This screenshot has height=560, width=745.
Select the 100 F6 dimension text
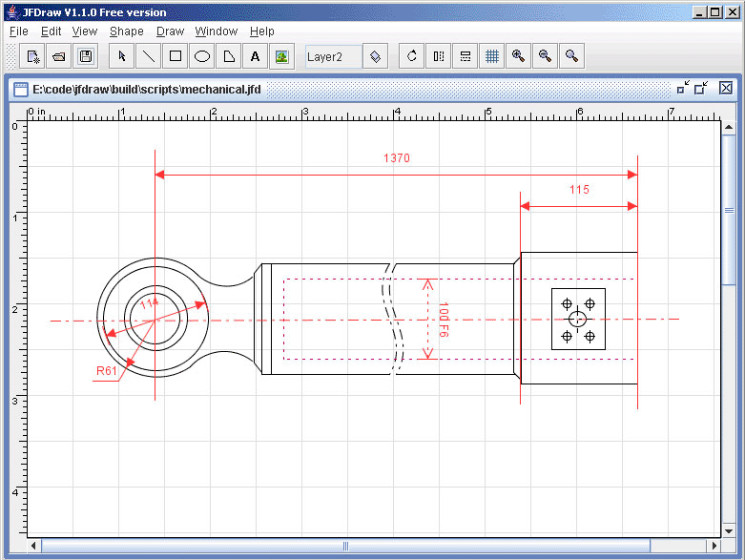[444, 320]
